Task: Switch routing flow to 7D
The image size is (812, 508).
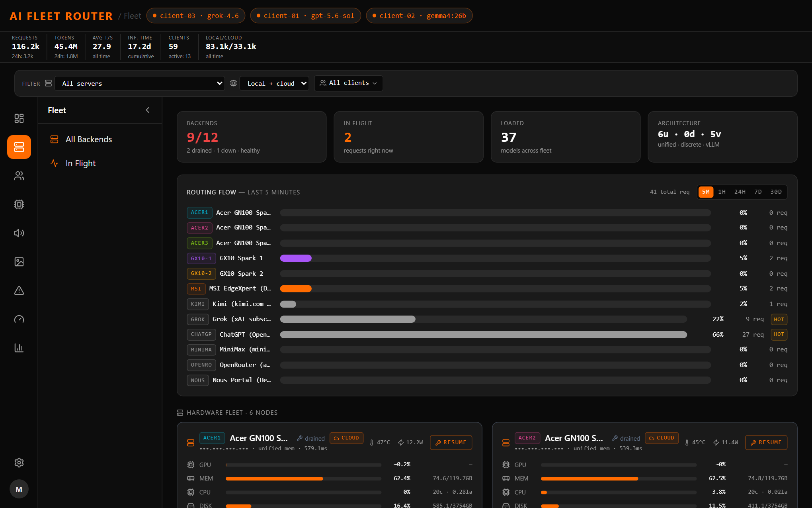Action: [758, 192]
